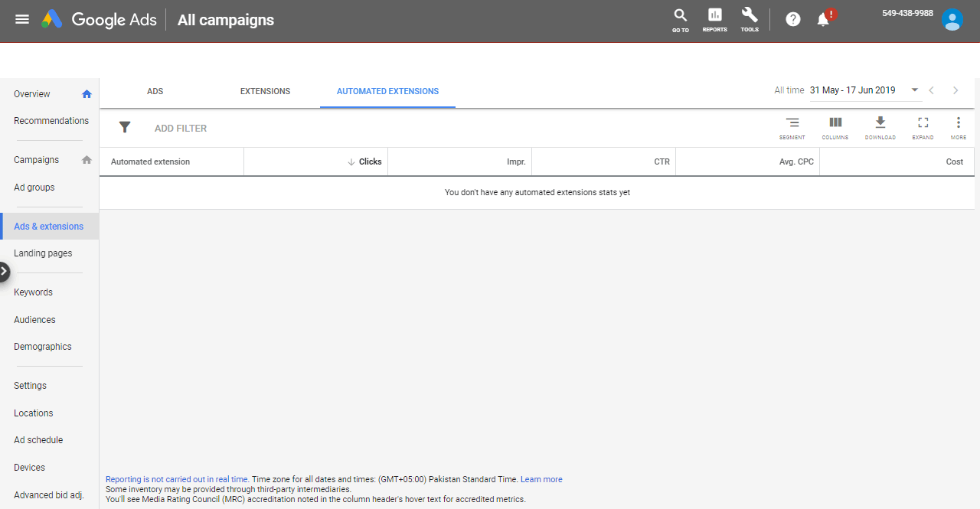This screenshot has height=509, width=980.
Task: Sort by the Clicks column header
Action: pyautogui.click(x=370, y=162)
